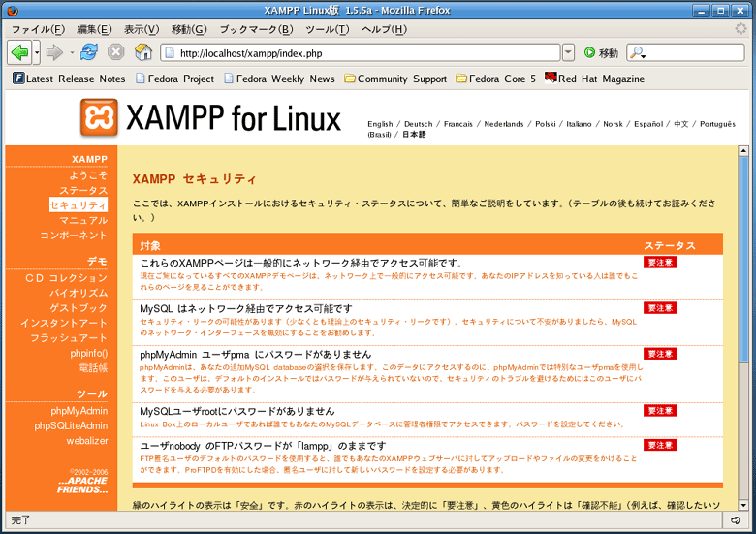Reload the page with the refresh icon

pyautogui.click(x=89, y=51)
